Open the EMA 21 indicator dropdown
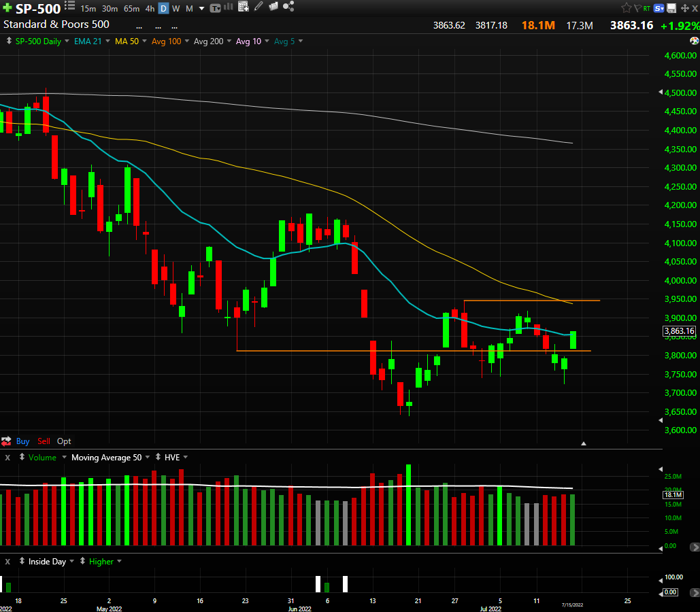Viewport: 700px width, 612px height. coord(107,41)
